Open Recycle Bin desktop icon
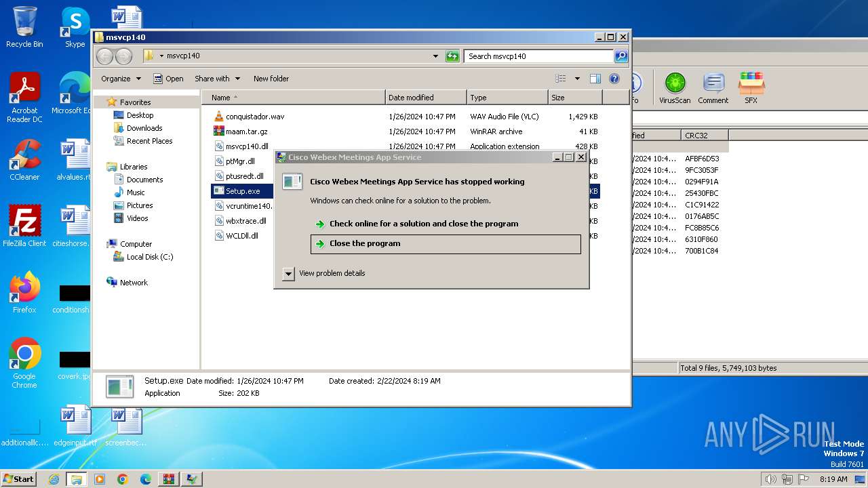Viewport: 868px width, 488px height. (x=24, y=27)
